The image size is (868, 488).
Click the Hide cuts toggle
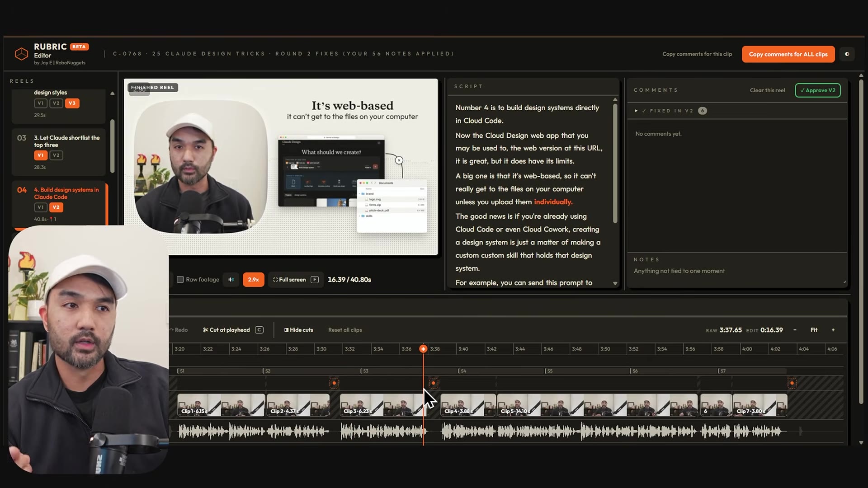click(x=298, y=330)
